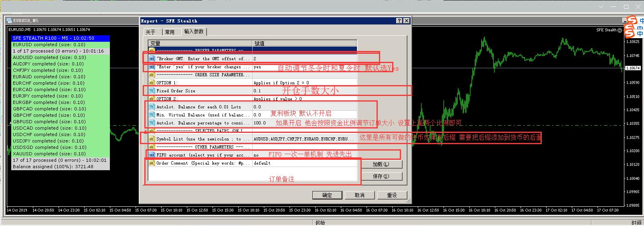Click the 123 icon beside Broker GMT
The width and height of the screenshot is (644, 226).
(x=152, y=59)
